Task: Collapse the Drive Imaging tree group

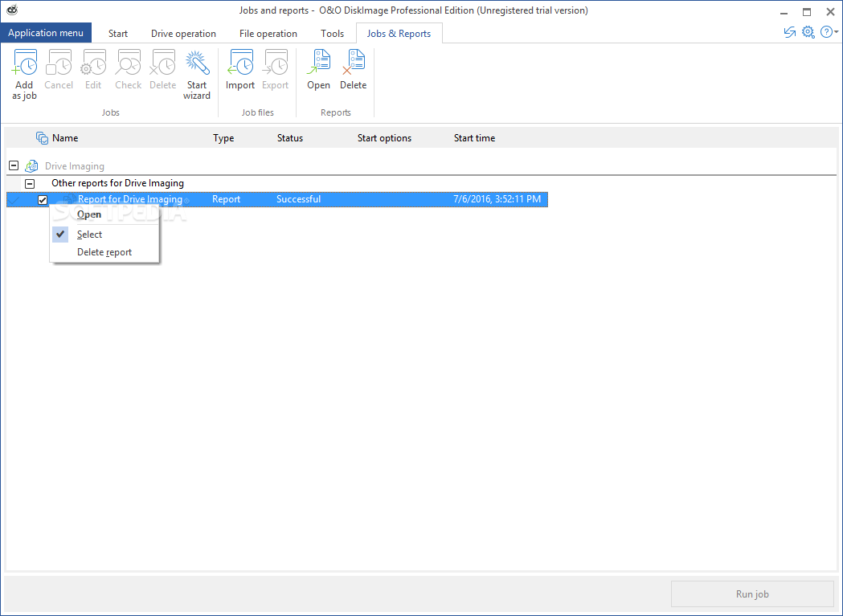Action: pyautogui.click(x=14, y=165)
